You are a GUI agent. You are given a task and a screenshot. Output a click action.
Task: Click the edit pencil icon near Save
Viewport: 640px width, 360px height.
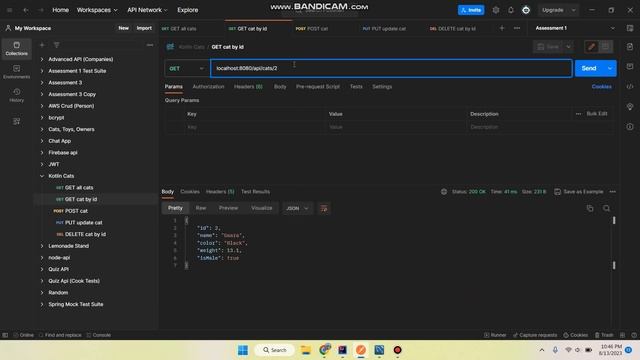[591, 47]
